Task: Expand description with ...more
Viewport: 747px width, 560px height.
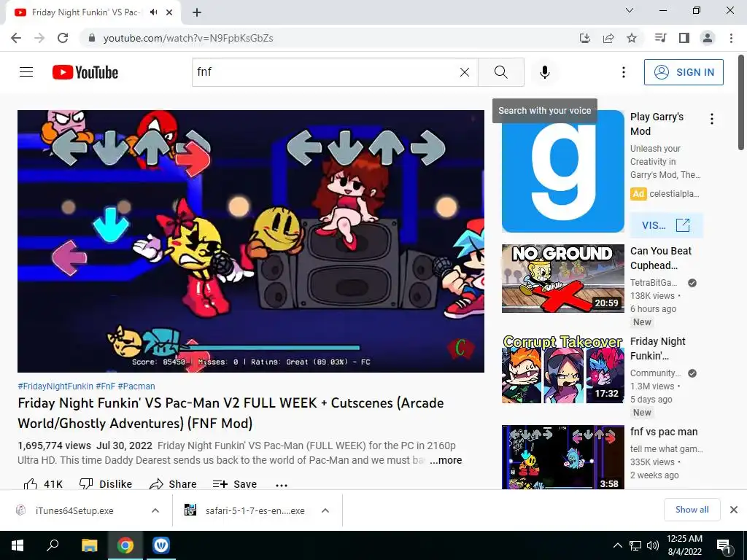Action: pos(446,460)
